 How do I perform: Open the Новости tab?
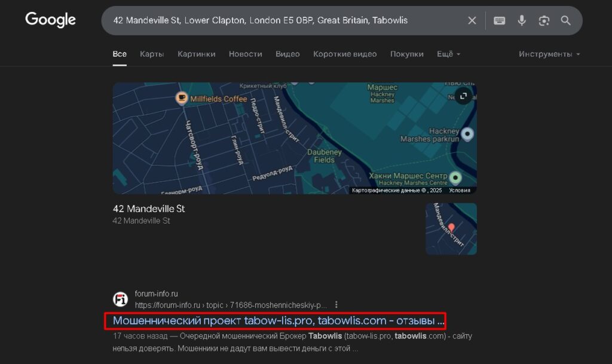[x=245, y=54]
